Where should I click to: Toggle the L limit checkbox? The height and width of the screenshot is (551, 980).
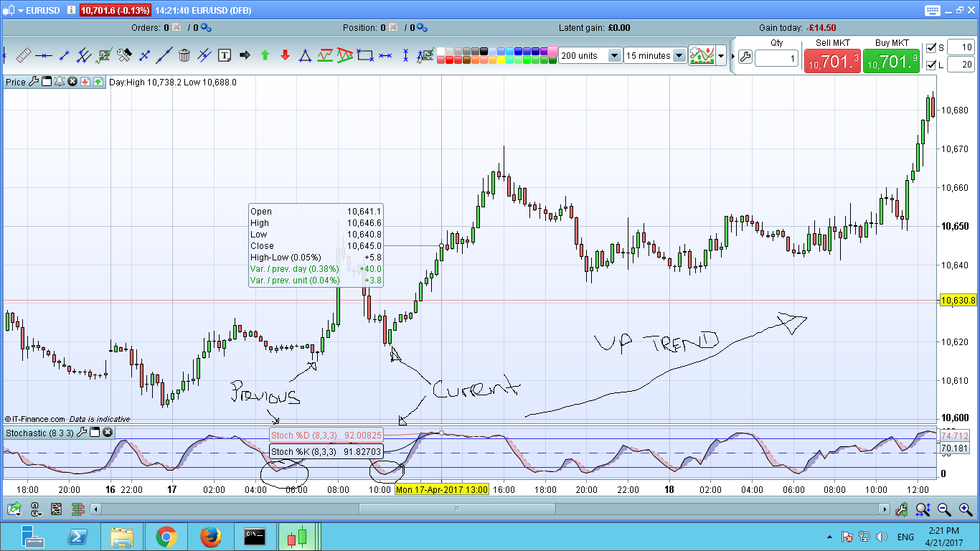click(931, 65)
